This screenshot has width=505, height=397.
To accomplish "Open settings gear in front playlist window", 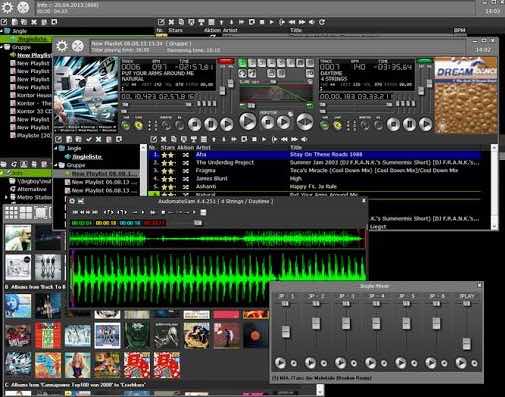I will click(x=62, y=46).
